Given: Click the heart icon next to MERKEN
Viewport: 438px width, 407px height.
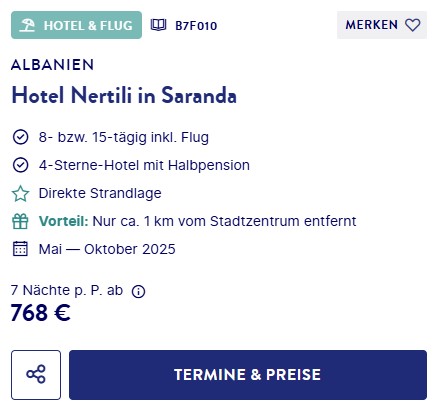Looking at the screenshot, I should click(x=413, y=25).
